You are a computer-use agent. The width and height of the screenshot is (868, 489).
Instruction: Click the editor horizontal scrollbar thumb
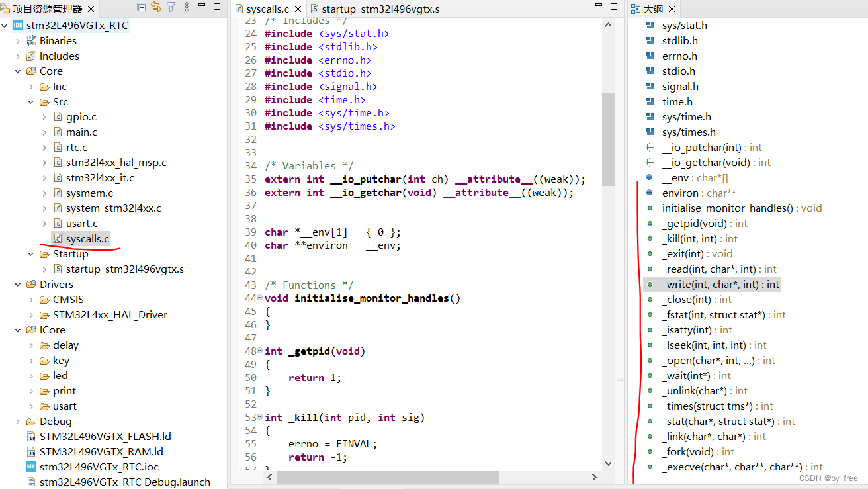[388, 477]
